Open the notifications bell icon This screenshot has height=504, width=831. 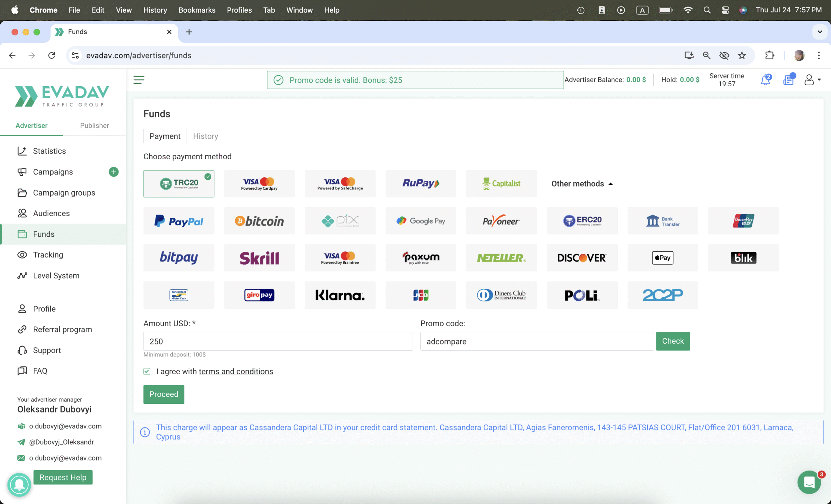(x=765, y=80)
